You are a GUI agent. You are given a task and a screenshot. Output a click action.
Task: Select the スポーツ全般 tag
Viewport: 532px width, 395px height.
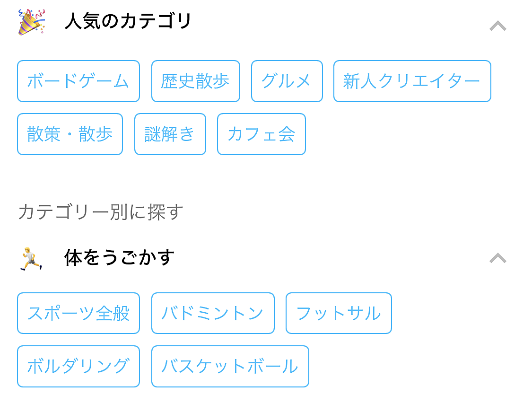pyautogui.click(x=78, y=313)
